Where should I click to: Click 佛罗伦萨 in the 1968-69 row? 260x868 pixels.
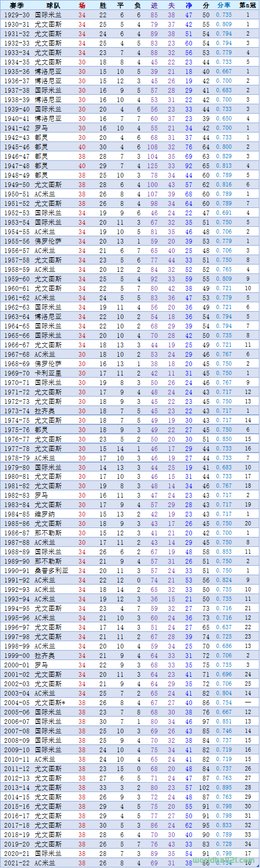[48, 364]
